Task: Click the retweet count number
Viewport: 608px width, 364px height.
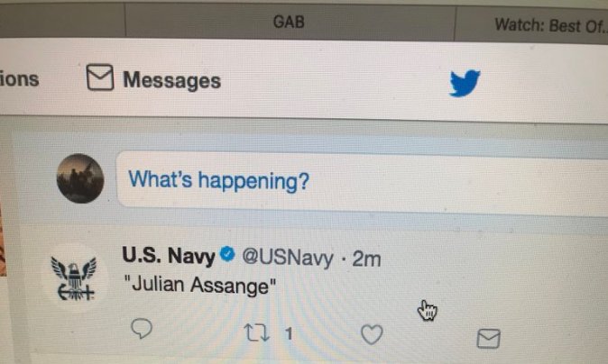Action: [x=289, y=334]
